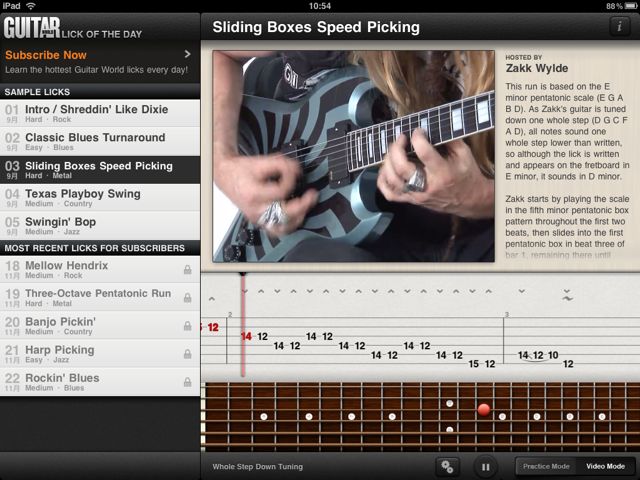Switch to Video Mode
The image size is (640, 480).
605,466
